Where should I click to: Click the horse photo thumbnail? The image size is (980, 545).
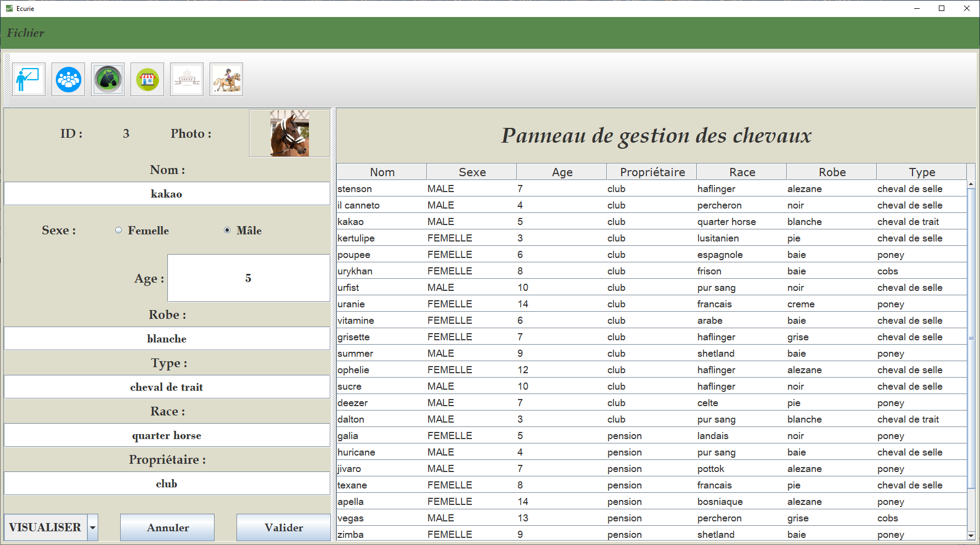pyautogui.click(x=289, y=133)
